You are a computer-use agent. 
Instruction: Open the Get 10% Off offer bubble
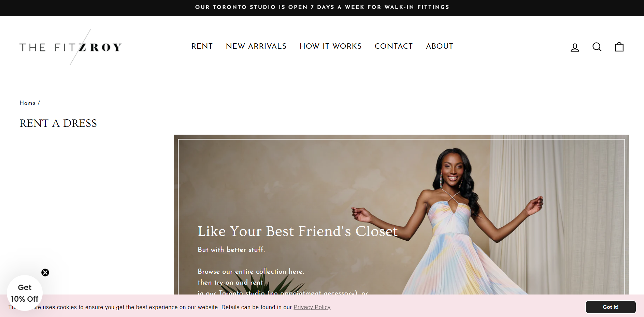tap(25, 293)
